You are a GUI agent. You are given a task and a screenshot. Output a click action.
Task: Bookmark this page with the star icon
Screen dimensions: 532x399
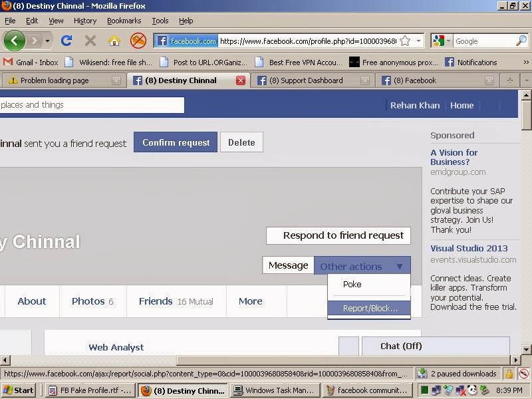point(405,41)
